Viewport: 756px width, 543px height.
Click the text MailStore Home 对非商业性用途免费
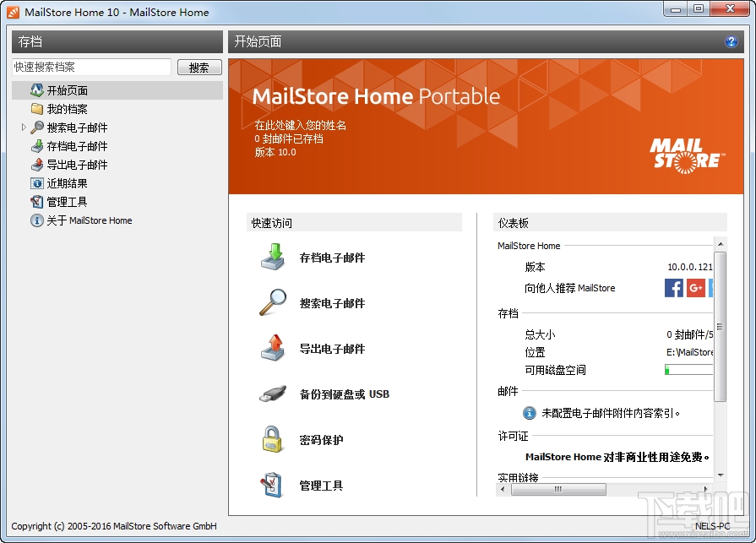point(617,457)
